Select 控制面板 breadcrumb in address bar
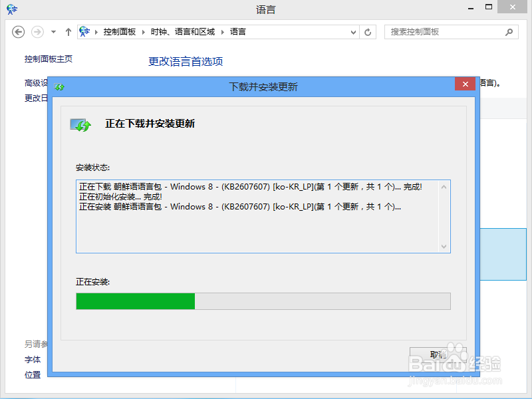This screenshot has width=532, height=399. 120,32
